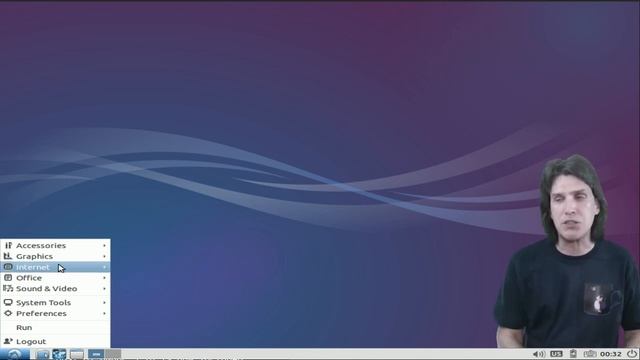Open the clipboard manager tray icon
The width and height of the screenshot is (640, 360).
pos(573,354)
